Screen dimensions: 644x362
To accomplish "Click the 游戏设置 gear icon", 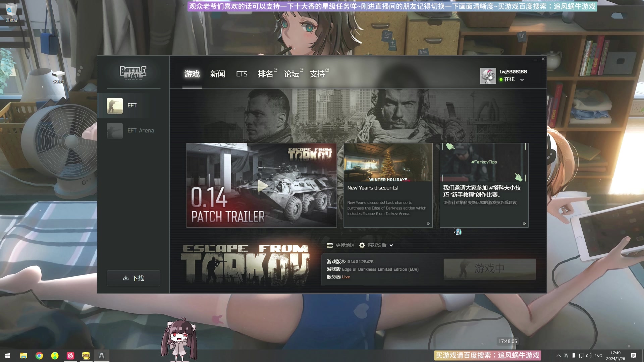I will point(362,245).
